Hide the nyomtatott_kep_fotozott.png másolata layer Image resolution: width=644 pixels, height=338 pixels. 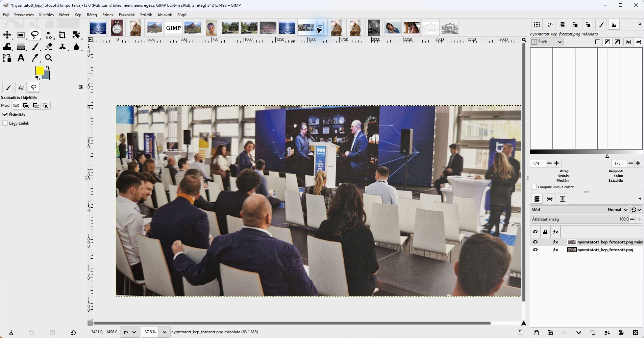click(535, 242)
